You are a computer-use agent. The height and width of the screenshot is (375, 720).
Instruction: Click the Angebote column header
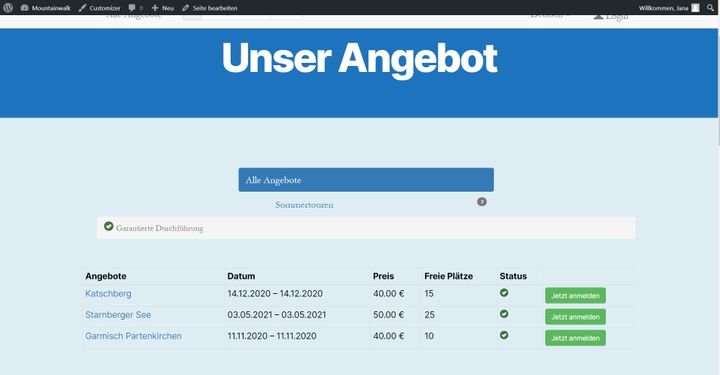click(106, 276)
